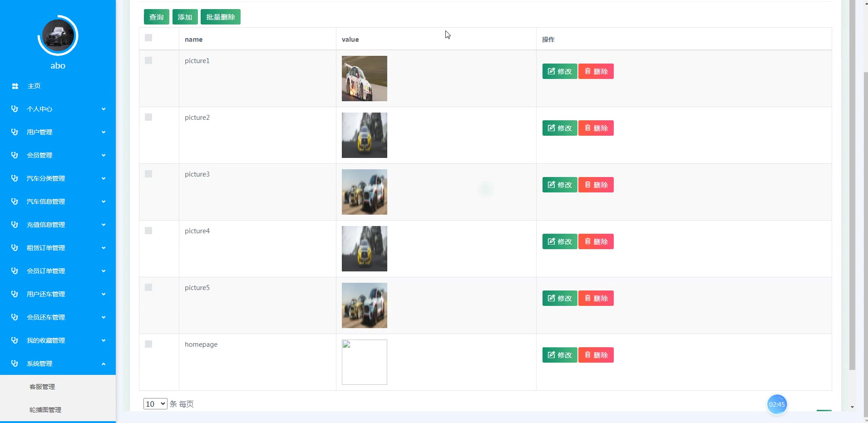Image resolution: width=868 pixels, height=423 pixels.
Task: Click 删除 for picture3 row
Action: pos(596,185)
